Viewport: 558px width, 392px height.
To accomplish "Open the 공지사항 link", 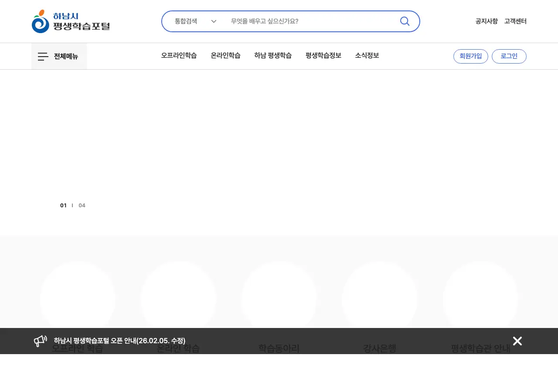I will tap(486, 21).
